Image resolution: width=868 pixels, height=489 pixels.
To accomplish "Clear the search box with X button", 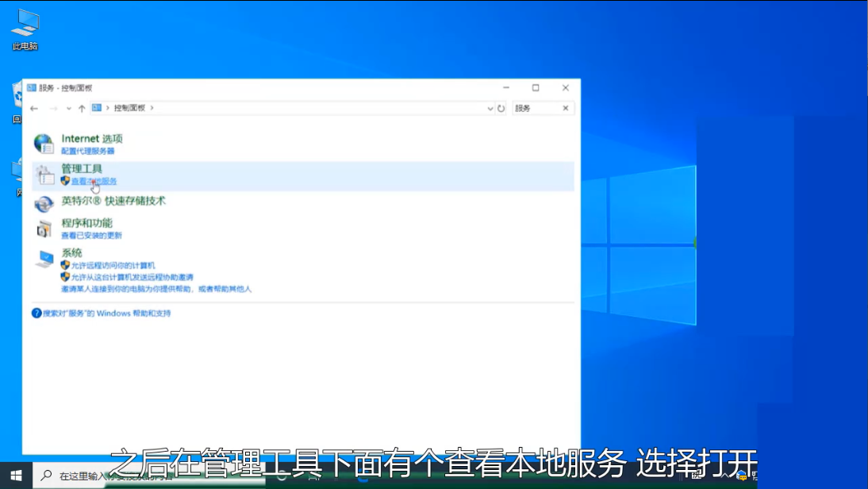I will pos(566,108).
